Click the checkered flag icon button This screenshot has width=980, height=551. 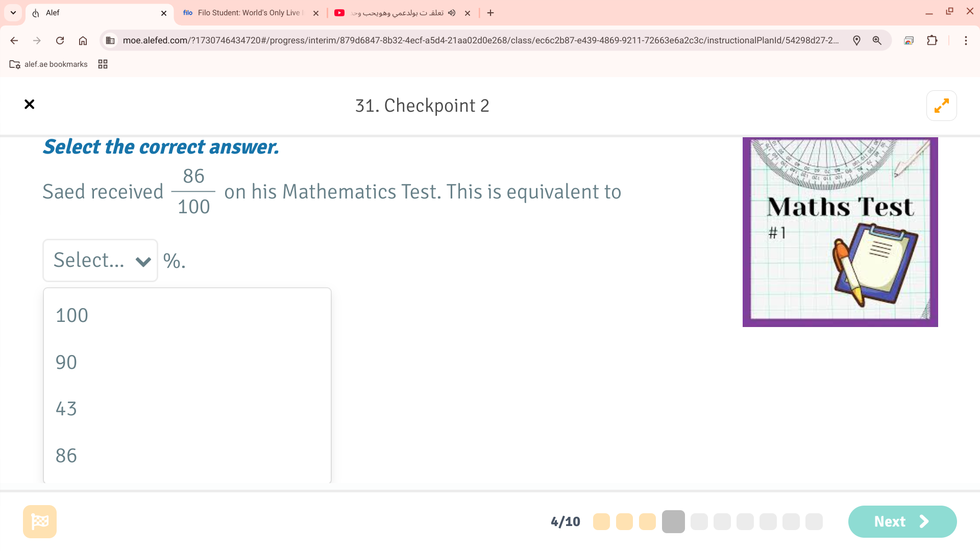(40, 521)
